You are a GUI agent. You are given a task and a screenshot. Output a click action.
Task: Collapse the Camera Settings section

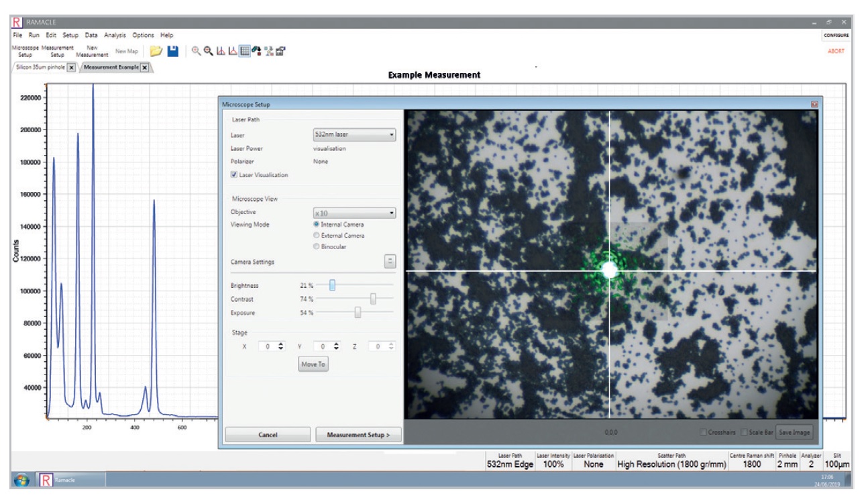pos(390,262)
